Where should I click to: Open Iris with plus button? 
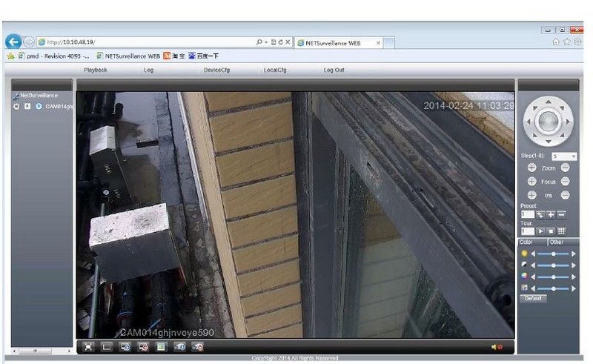(531, 195)
